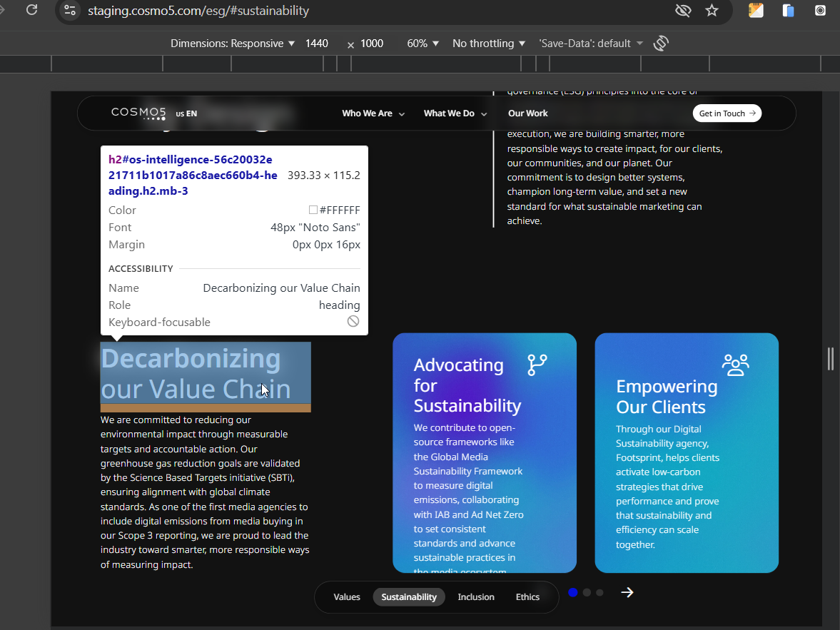Click the yellow notes extension icon
This screenshot has width=840, height=630.
tap(756, 11)
